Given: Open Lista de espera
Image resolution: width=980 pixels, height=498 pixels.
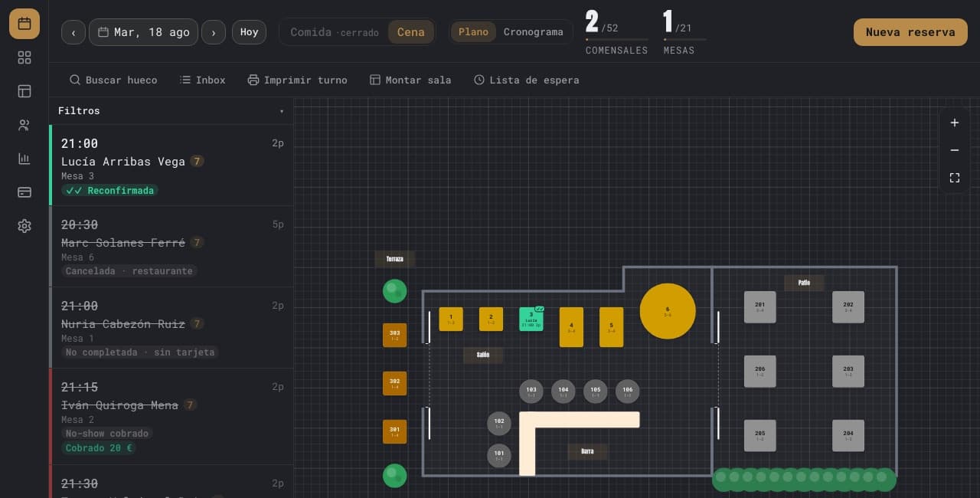Looking at the screenshot, I should click(527, 80).
